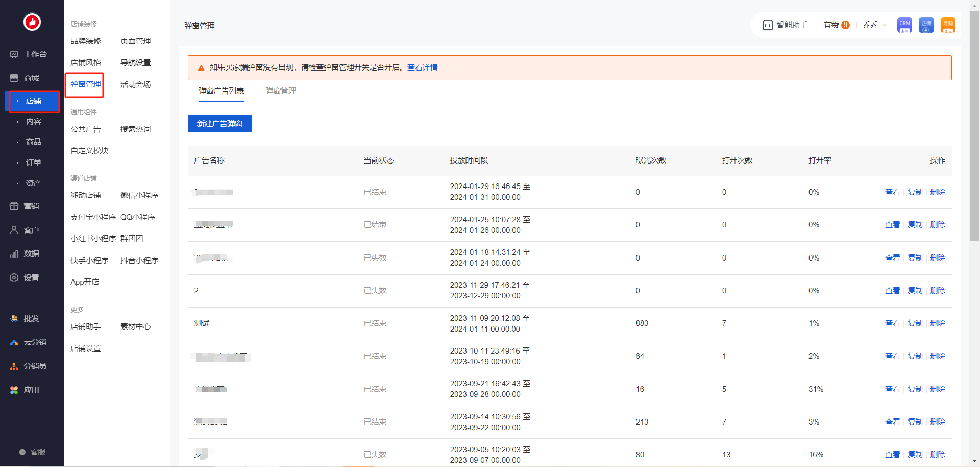Image resolution: width=980 pixels, height=467 pixels.
Task: Click 删除 for the 2024-01-18 ad row
Action: pos(938,258)
